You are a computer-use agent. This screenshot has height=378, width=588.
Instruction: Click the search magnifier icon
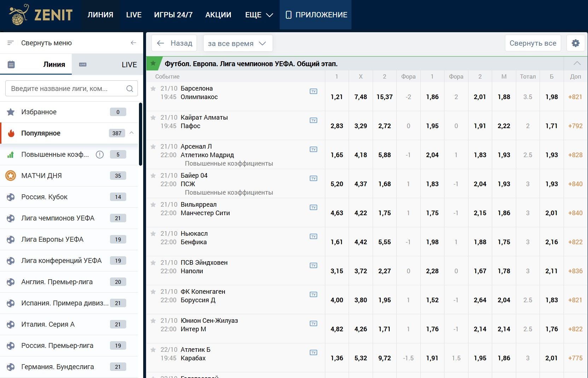click(x=130, y=88)
